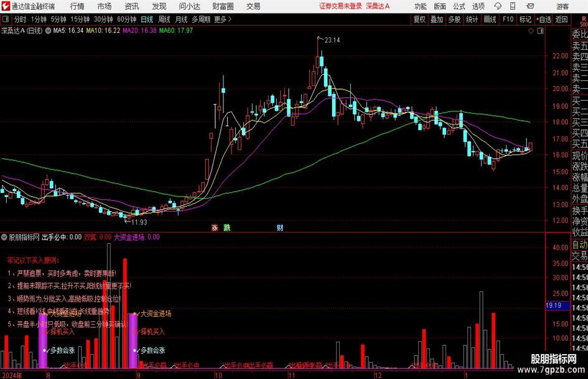Open the 行情 menu

77,6
